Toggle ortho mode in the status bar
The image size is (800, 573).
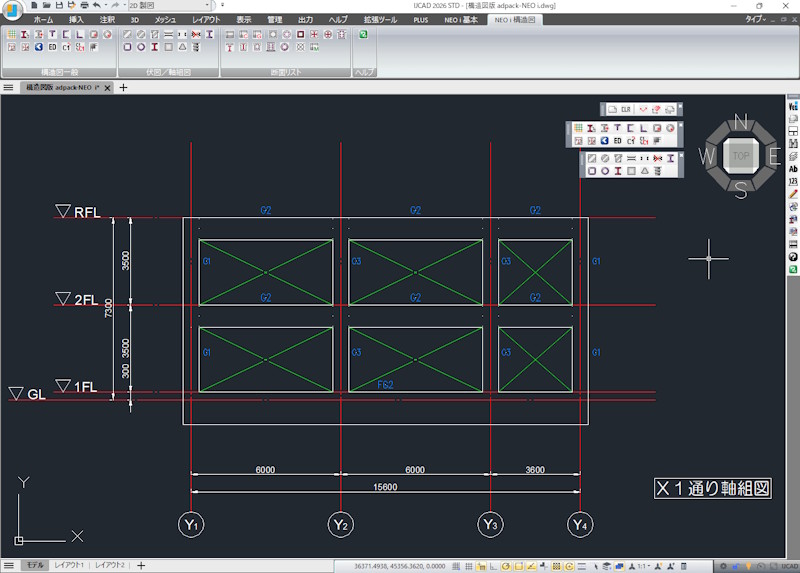[493, 566]
